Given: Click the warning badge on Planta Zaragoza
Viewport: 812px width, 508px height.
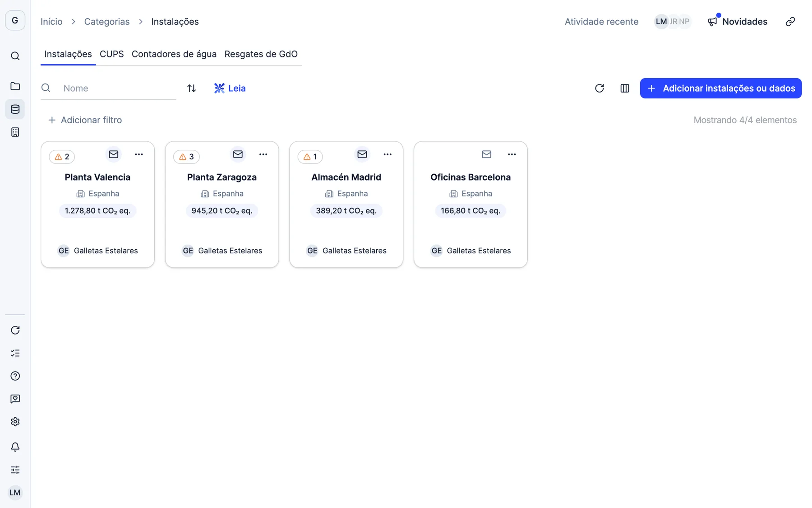Looking at the screenshot, I should coord(186,157).
